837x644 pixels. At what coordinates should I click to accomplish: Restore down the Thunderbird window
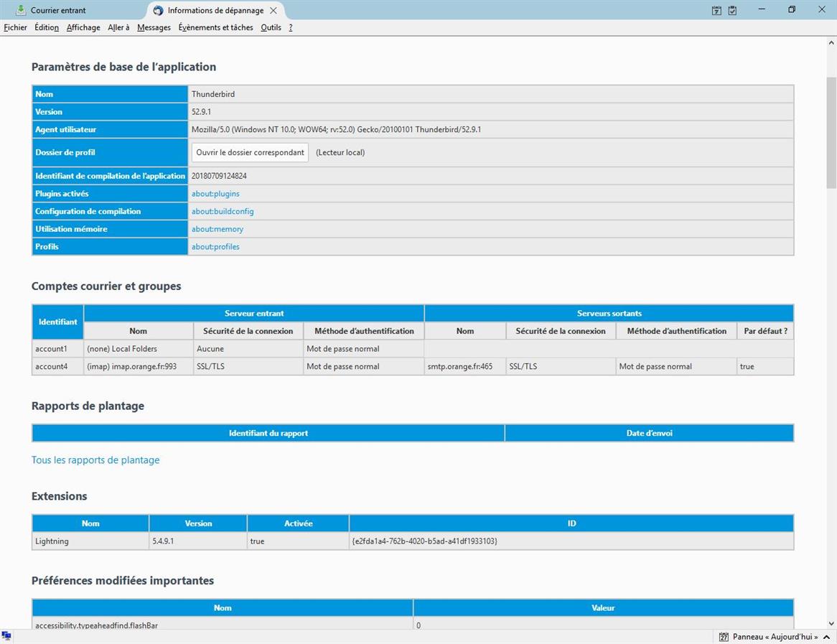(x=792, y=10)
